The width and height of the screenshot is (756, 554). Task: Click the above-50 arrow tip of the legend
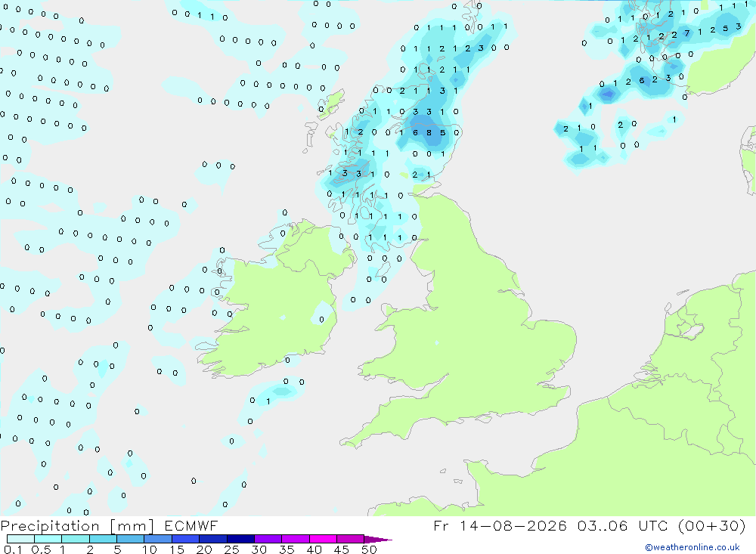point(379,540)
